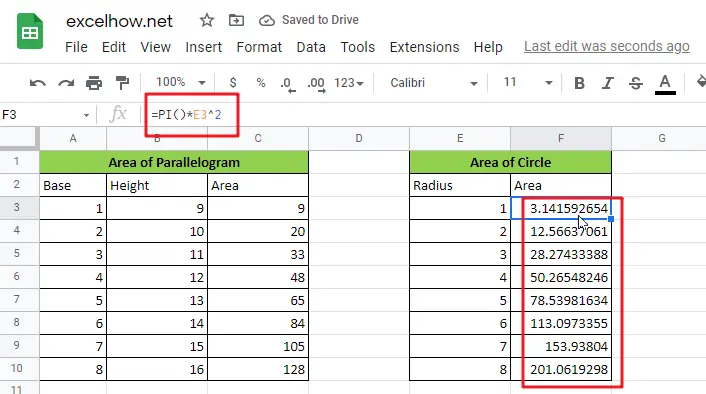The width and height of the screenshot is (706, 394).
Task: Select parallelogram area cell 33
Action: click(x=258, y=254)
